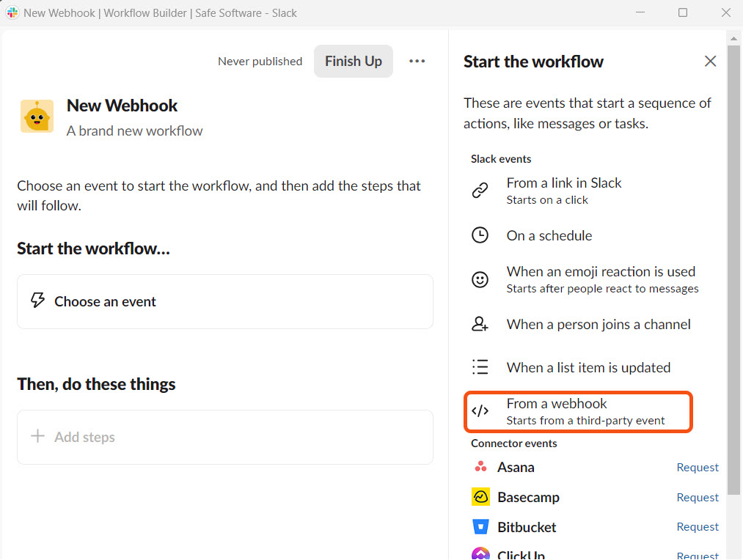Maximize the Slack window
Image resolution: width=743 pixels, height=560 pixels.
tap(682, 12)
